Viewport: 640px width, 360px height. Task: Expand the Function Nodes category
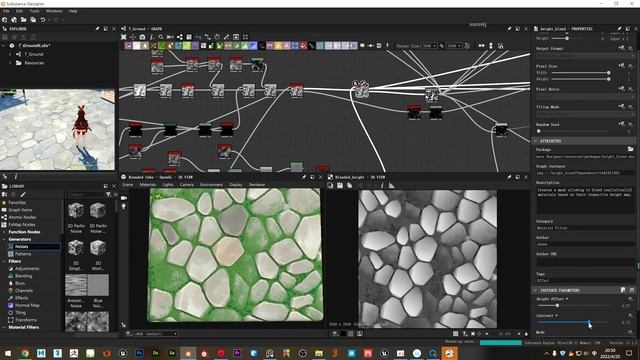pos(4,232)
